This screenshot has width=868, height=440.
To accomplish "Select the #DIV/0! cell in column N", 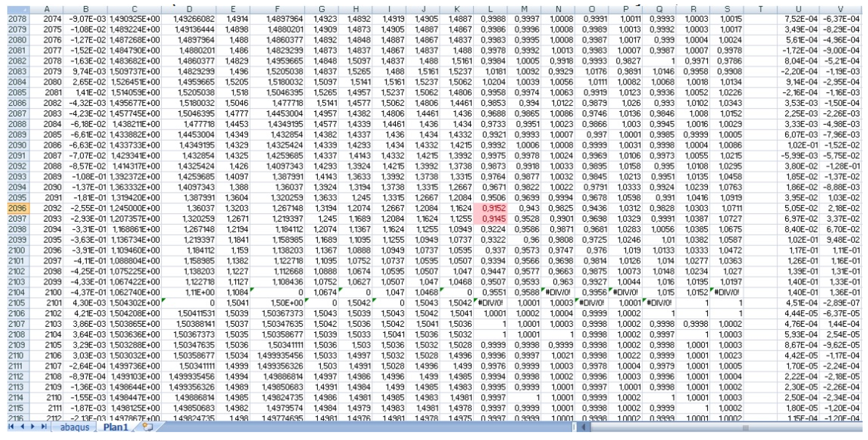I will 558,292.
